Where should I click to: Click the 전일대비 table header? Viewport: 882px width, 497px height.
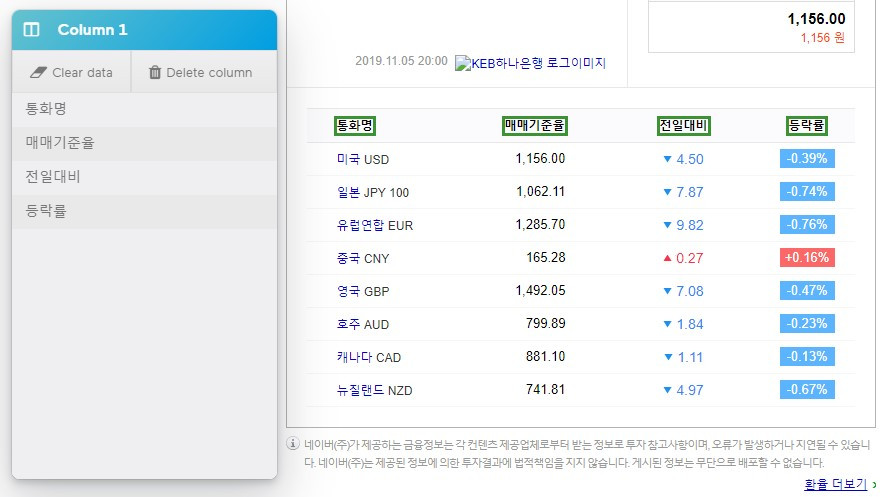pyautogui.click(x=683, y=125)
